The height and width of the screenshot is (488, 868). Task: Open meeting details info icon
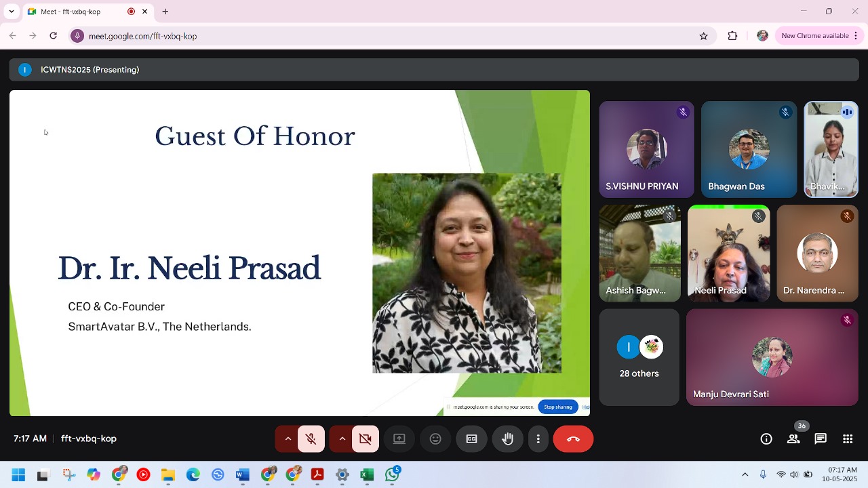tap(766, 439)
